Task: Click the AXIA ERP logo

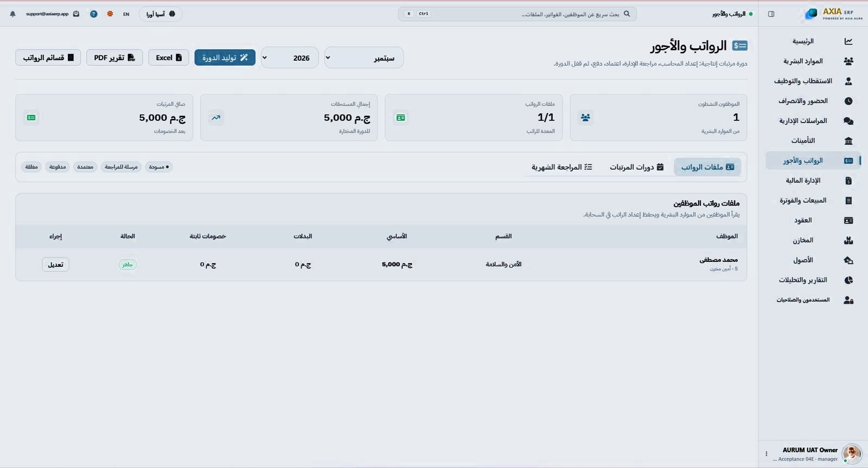Action: point(834,14)
